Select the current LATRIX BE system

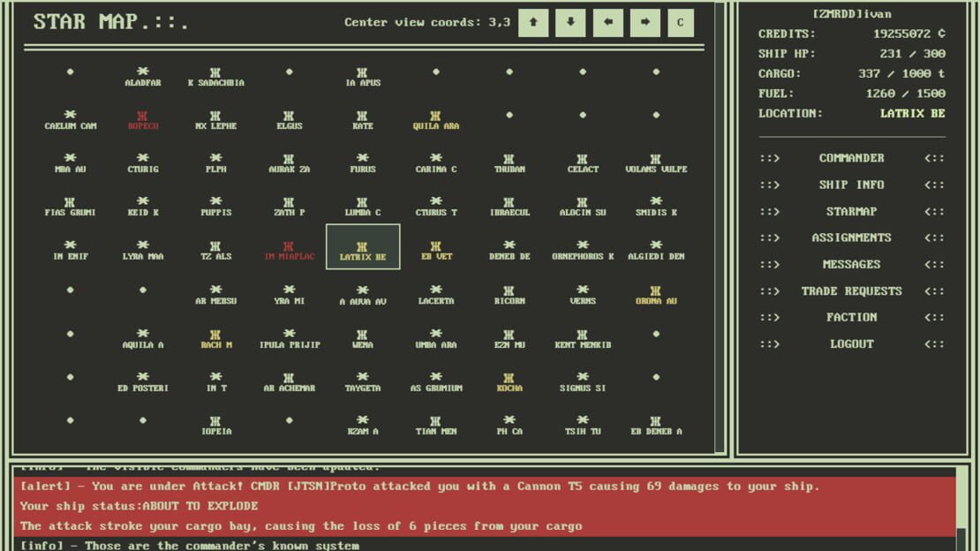pos(363,246)
